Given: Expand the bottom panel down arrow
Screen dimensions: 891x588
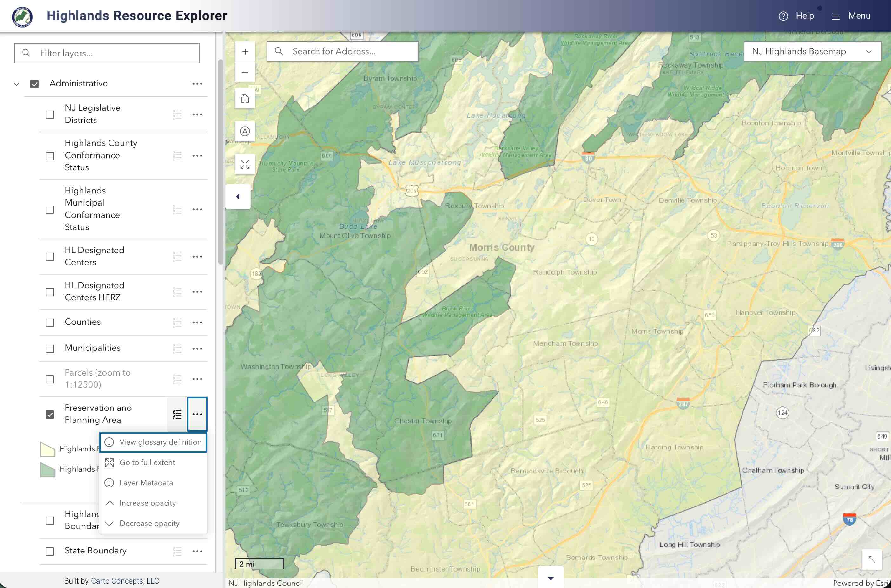Looking at the screenshot, I should [x=550, y=578].
